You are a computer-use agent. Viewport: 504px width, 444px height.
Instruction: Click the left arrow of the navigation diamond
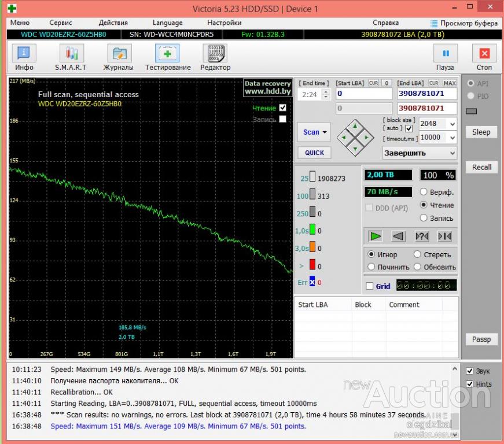[344, 138]
